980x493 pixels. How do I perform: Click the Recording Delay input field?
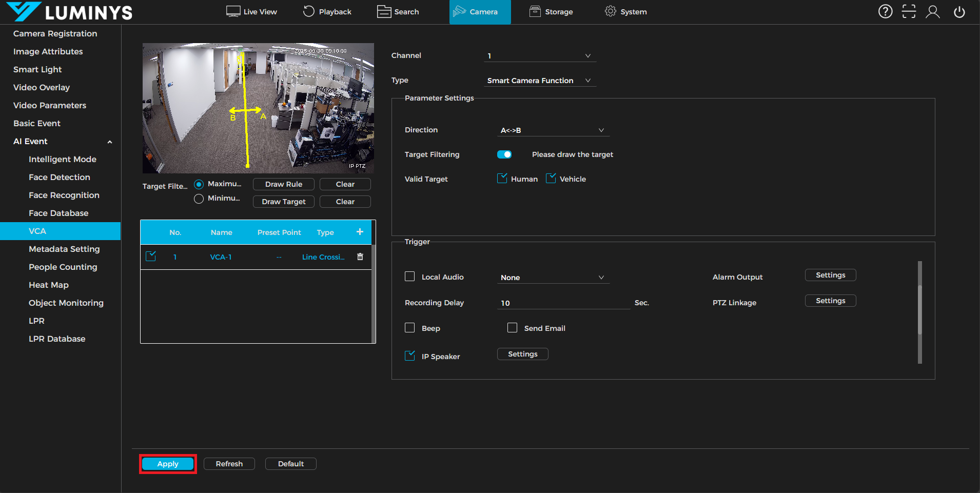[563, 303]
